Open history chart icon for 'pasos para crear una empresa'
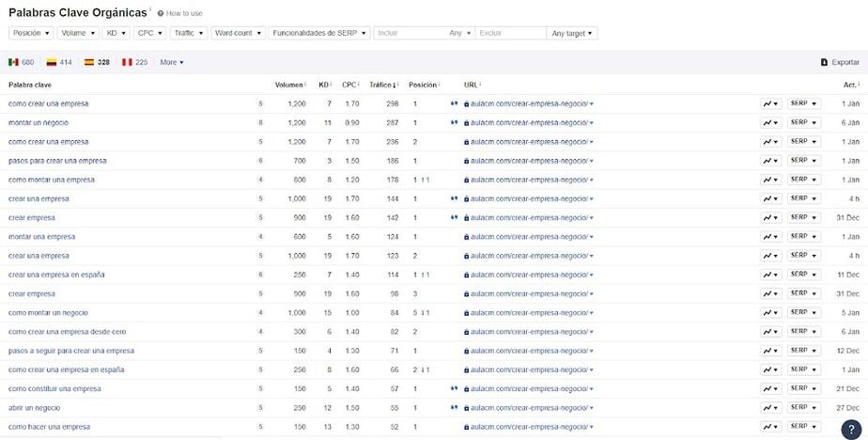This screenshot has width=868, height=440. [770, 161]
